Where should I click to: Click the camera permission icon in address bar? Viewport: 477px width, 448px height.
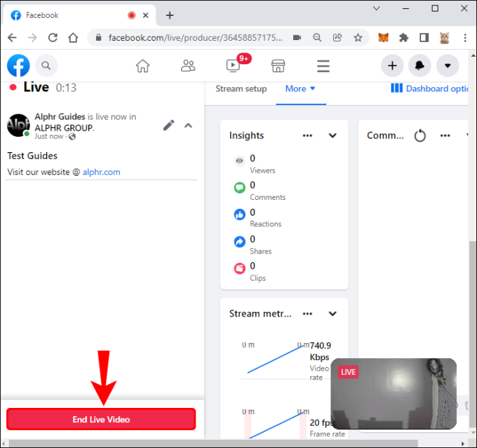tap(297, 38)
